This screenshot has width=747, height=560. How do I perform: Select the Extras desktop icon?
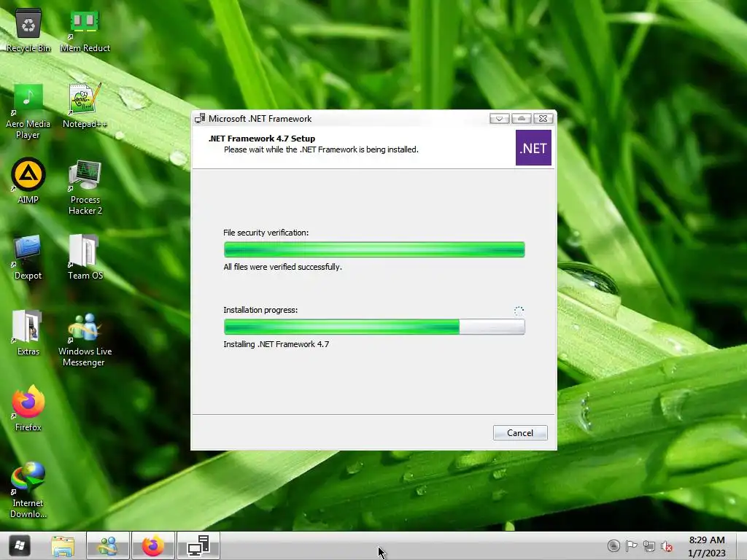click(28, 332)
